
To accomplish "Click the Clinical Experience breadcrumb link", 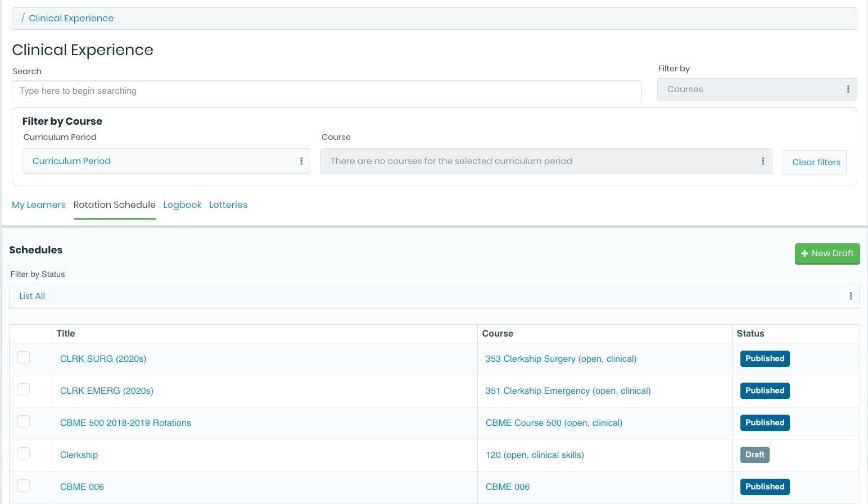I will click(71, 19).
